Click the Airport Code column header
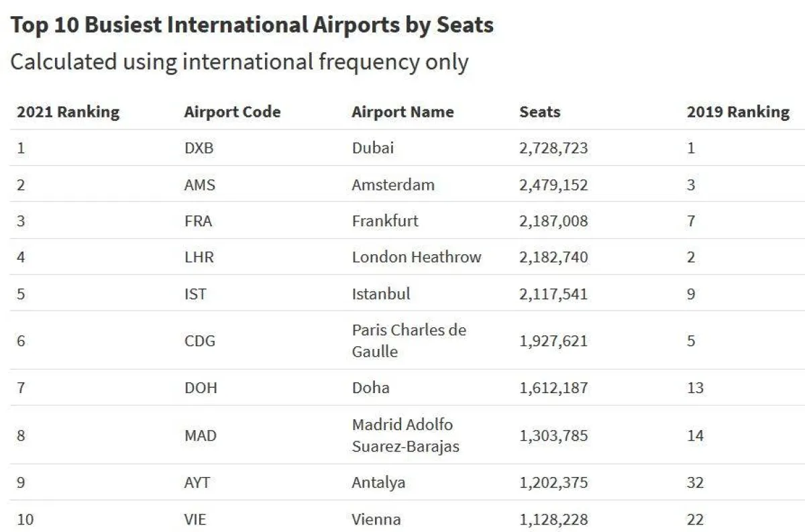 tap(232, 112)
